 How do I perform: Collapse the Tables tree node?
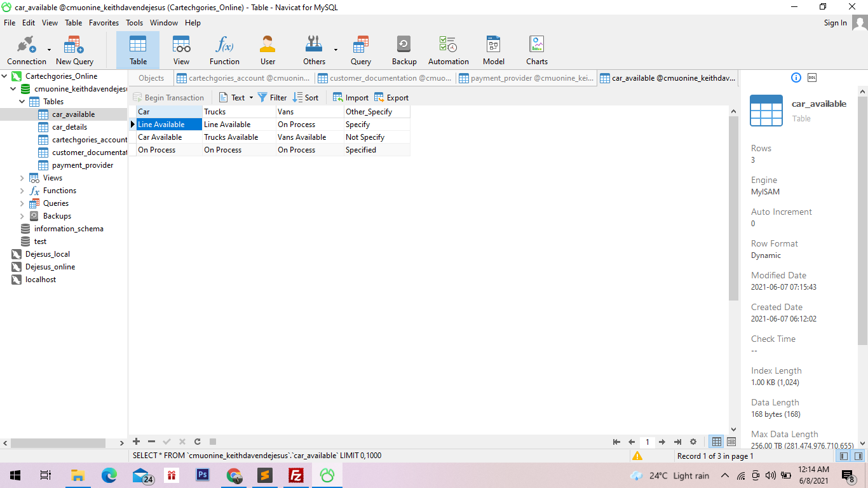tap(22, 102)
